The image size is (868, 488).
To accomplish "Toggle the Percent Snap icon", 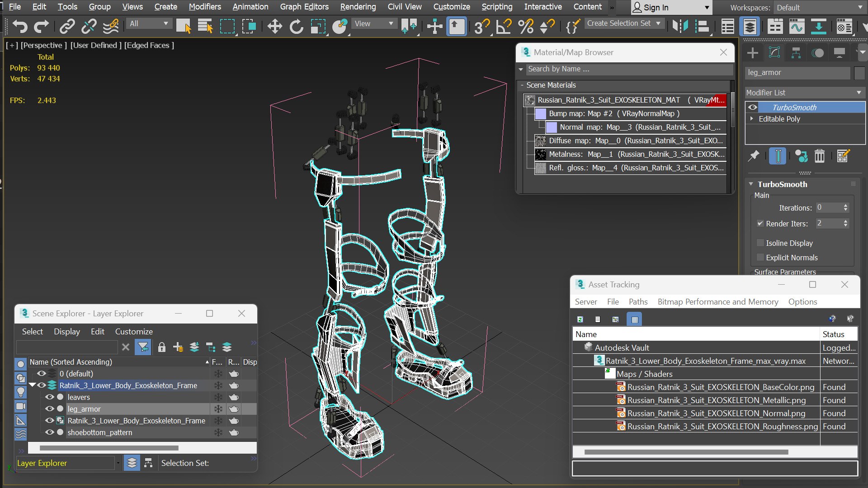I will [525, 27].
